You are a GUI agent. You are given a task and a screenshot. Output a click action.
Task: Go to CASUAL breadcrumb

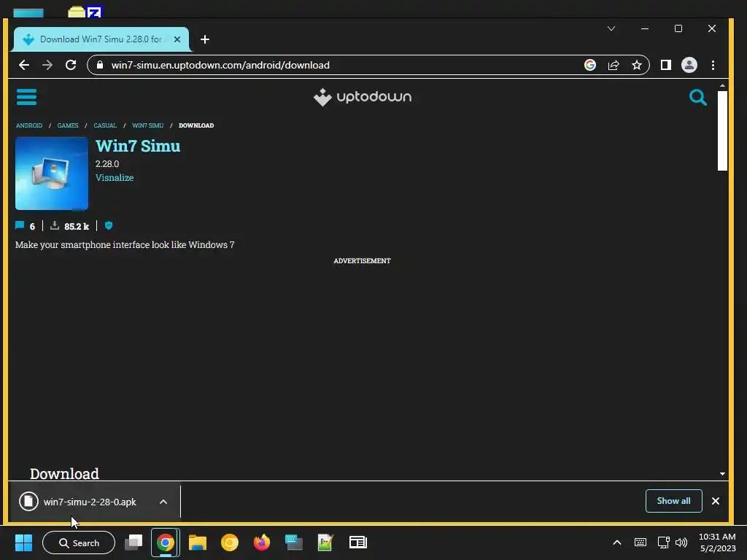click(x=105, y=125)
